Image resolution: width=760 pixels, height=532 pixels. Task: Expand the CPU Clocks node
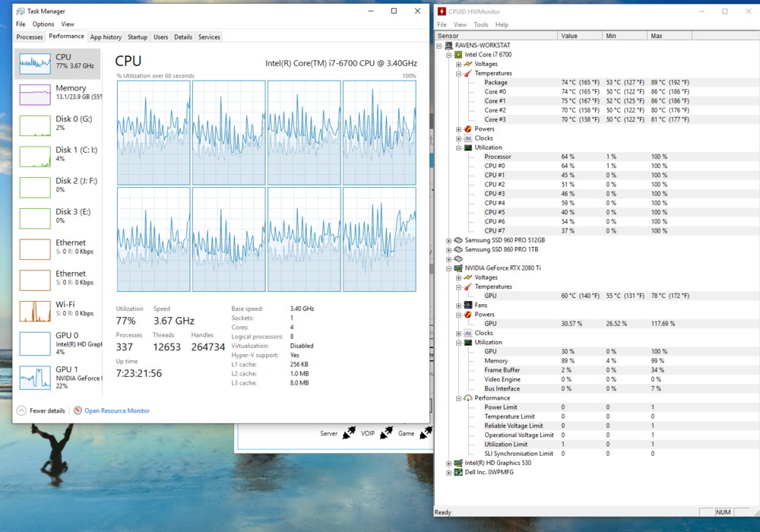[458, 138]
